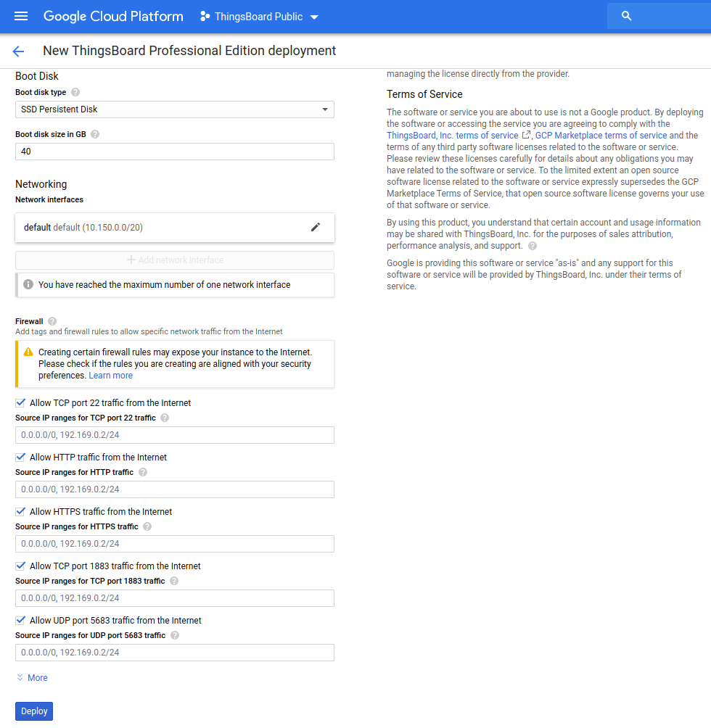Click help icon beside sales attribution paragraph
This screenshot has height=728, width=711.
533,246
